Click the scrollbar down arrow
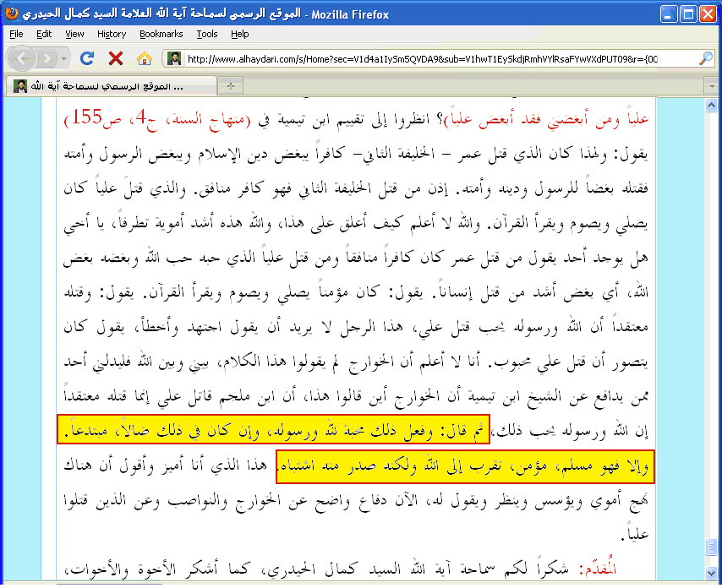This screenshot has height=588, width=722. 711,573
